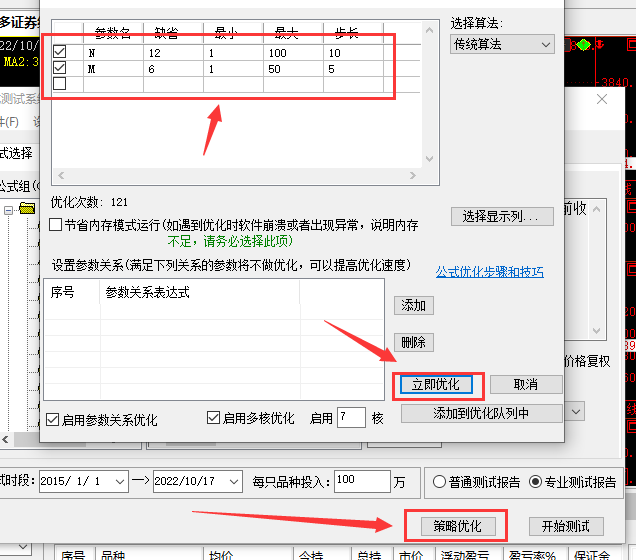This screenshot has width=636, height=560.
Task: Uncheck the M parameter checkbox
Action: click(60, 67)
